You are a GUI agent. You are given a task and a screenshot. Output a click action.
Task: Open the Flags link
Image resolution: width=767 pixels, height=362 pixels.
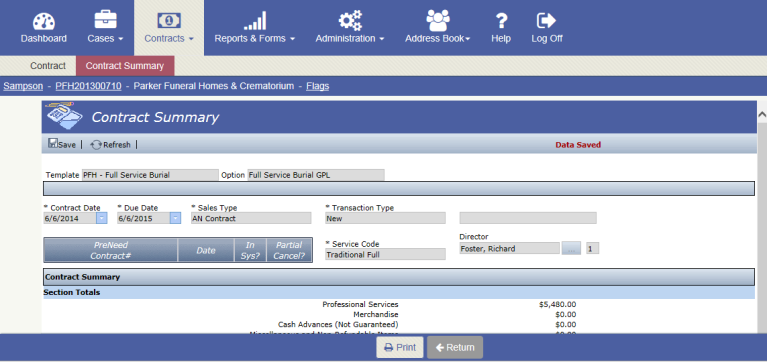[x=317, y=86]
